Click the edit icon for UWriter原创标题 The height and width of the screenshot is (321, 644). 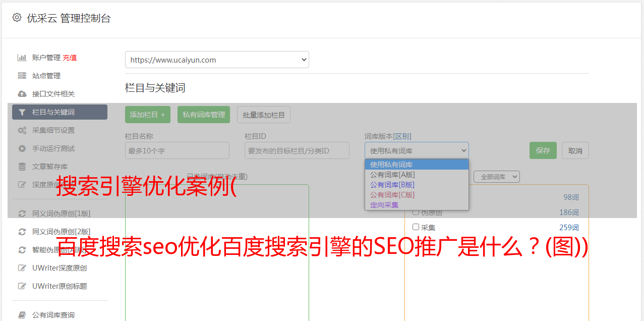tap(22, 286)
